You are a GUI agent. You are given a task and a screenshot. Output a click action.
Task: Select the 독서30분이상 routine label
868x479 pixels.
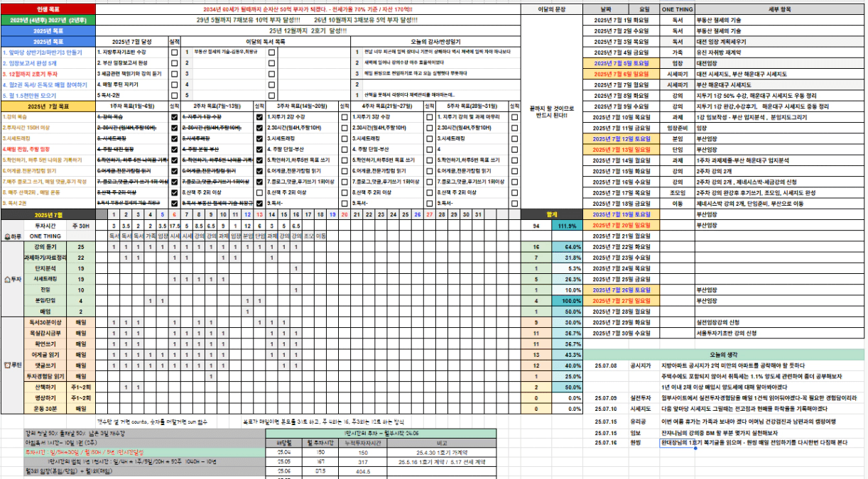(x=45, y=322)
